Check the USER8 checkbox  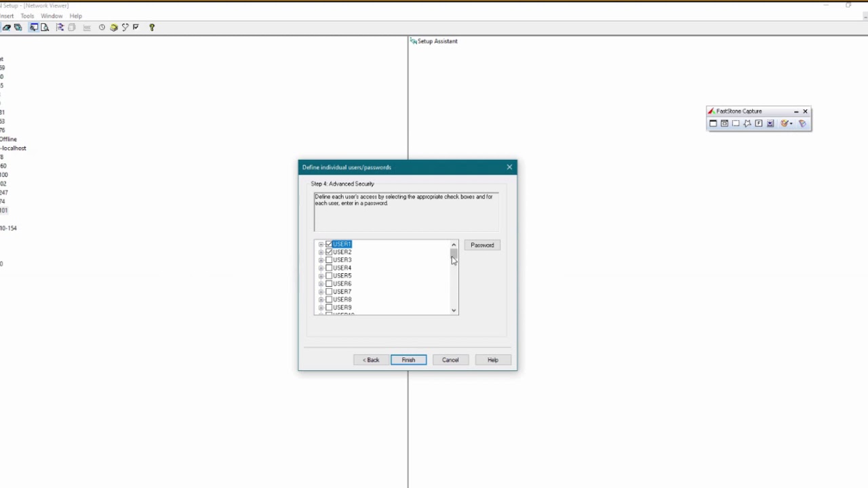[329, 300]
